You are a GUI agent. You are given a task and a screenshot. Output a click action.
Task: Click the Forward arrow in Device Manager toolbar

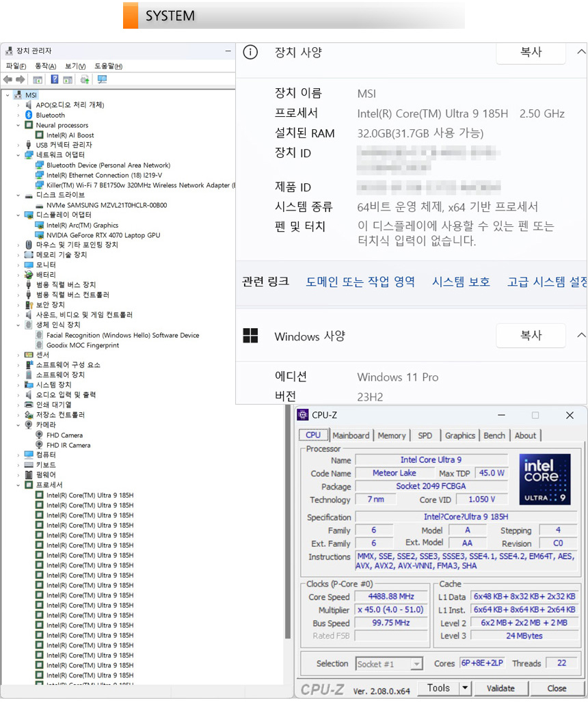tap(20, 80)
